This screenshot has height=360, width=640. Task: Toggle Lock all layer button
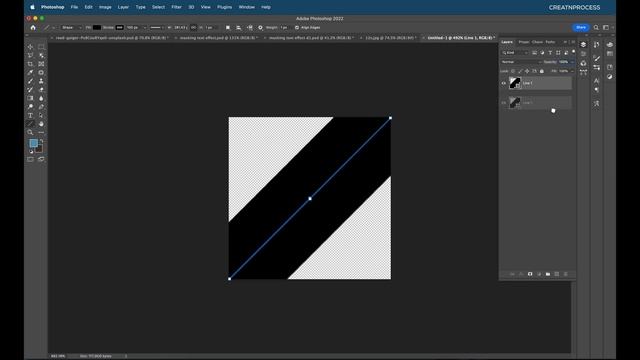coord(542,71)
